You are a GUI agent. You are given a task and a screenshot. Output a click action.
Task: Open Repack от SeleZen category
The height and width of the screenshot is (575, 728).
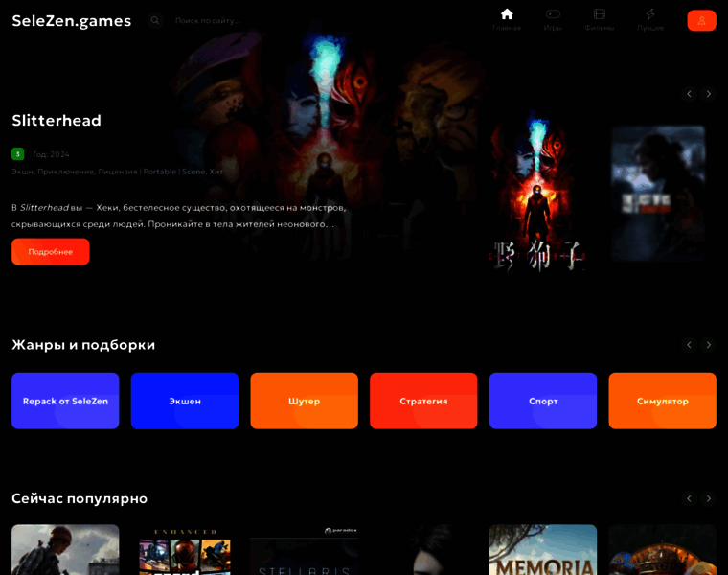(x=65, y=401)
